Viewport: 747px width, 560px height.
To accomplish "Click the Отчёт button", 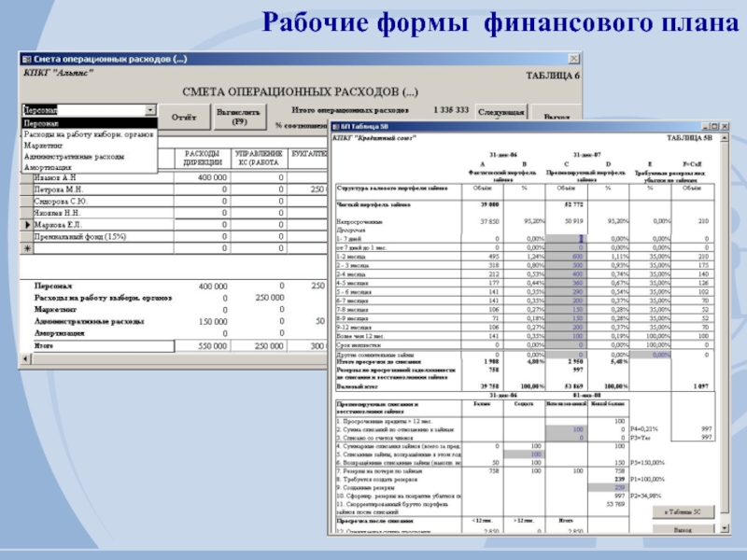I will pyautogui.click(x=184, y=118).
